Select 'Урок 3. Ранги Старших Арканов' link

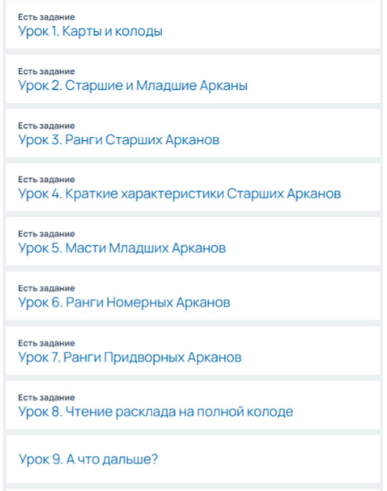click(x=119, y=140)
